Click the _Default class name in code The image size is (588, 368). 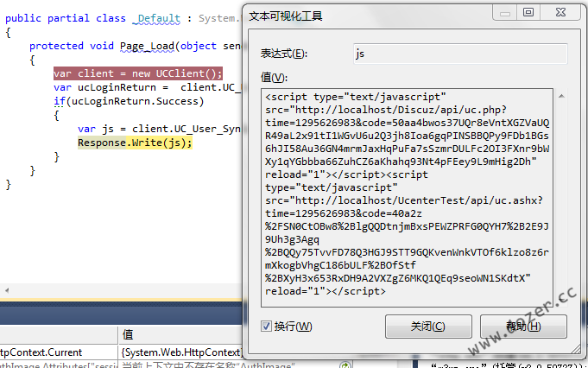pyautogui.click(x=156, y=18)
